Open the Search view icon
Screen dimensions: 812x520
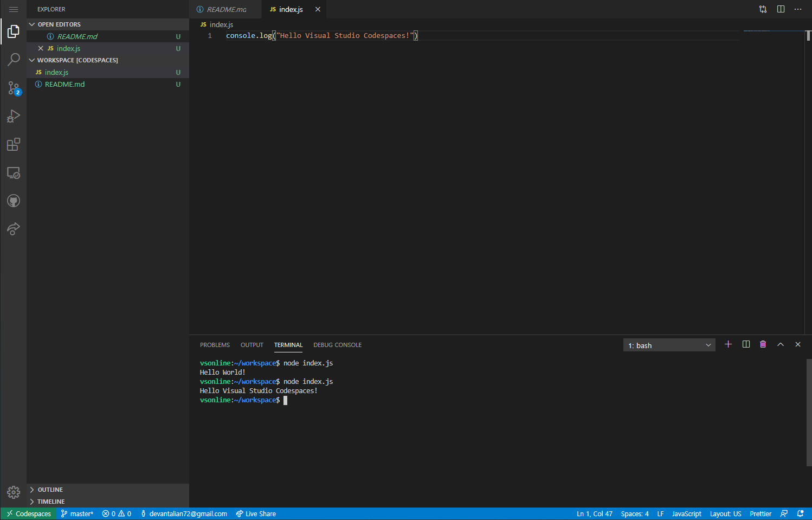(14, 60)
